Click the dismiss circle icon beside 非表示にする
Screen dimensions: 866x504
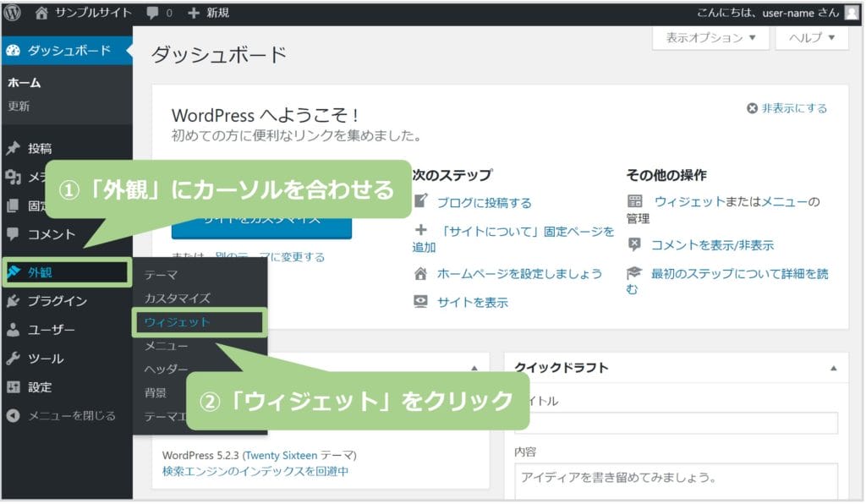click(x=752, y=108)
